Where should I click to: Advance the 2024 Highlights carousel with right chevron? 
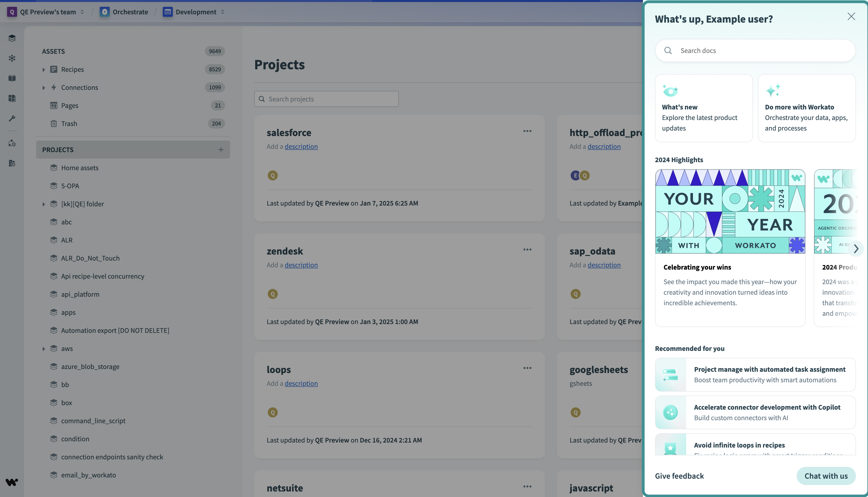tap(856, 248)
